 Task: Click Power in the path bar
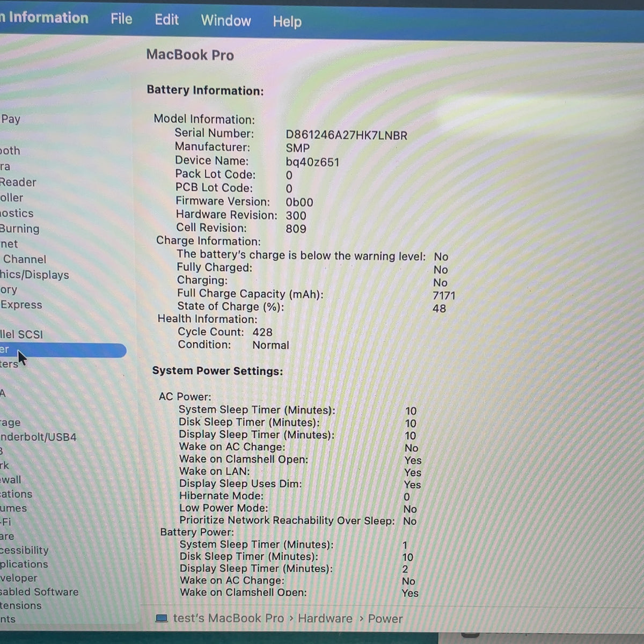click(x=385, y=619)
